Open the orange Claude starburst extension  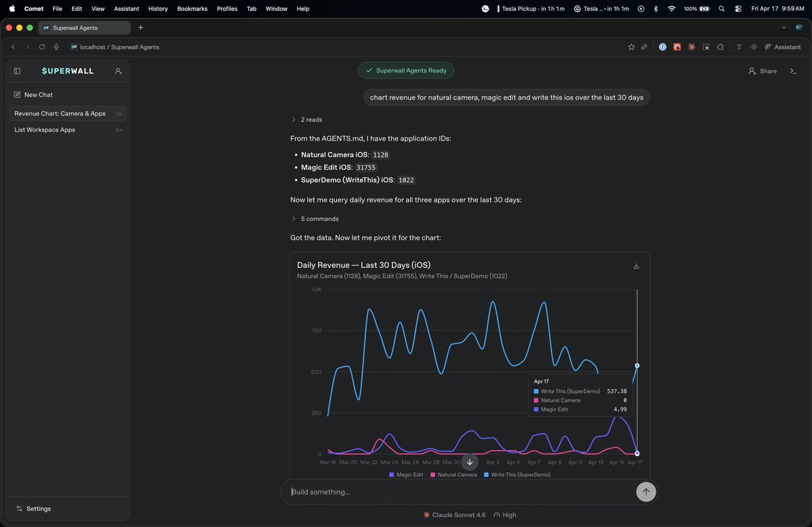pos(692,47)
